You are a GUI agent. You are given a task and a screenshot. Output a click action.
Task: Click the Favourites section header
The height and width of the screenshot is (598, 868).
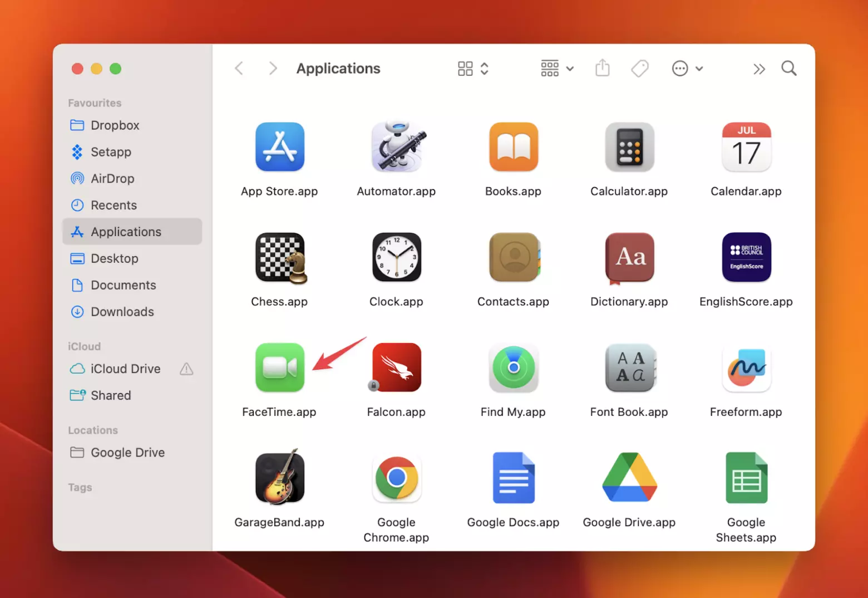[x=95, y=103]
